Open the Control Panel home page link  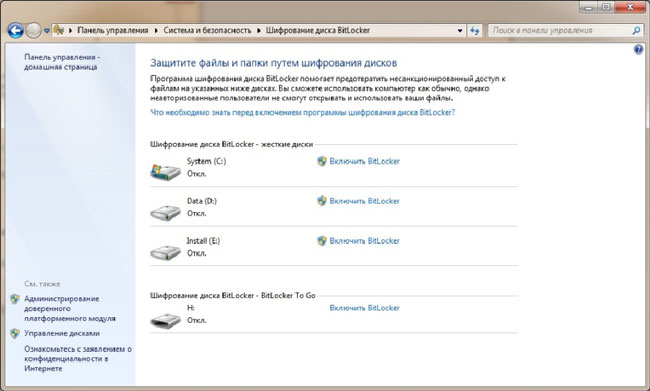pos(62,62)
